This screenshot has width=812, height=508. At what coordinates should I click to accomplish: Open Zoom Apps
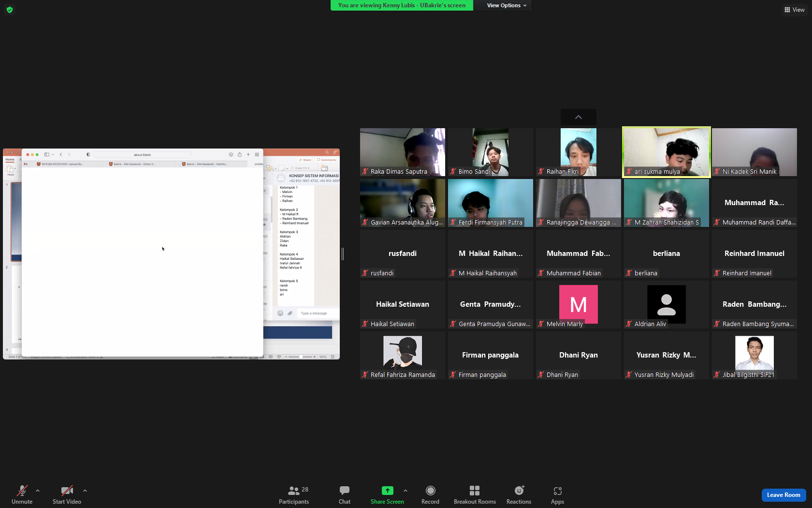557,494
